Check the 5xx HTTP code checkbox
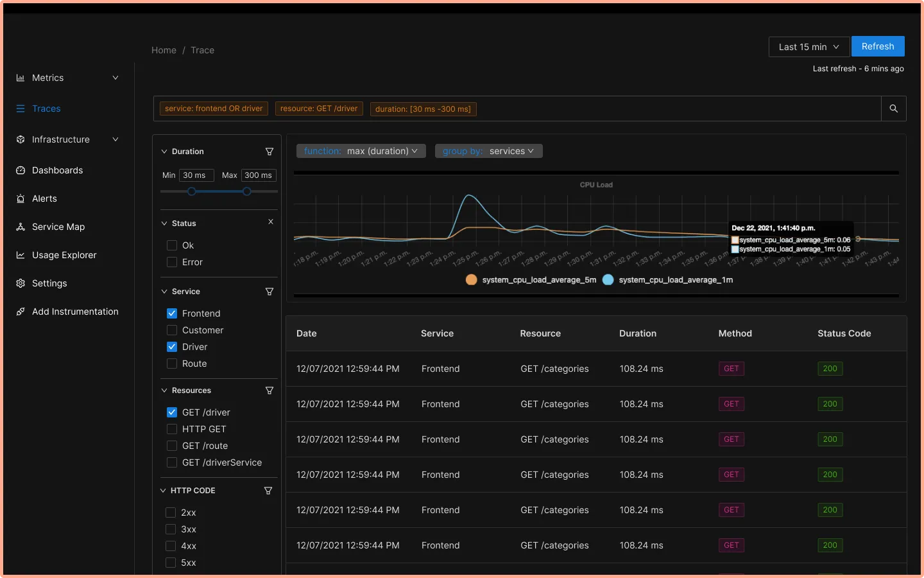The width and height of the screenshot is (924, 578). [x=171, y=563]
